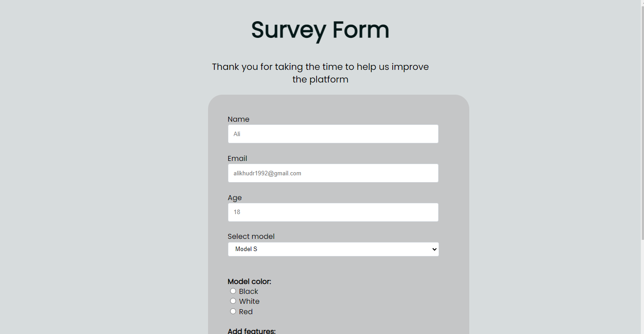Image resolution: width=644 pixels, height=334 pixels.
Task: Click the "White" color label text
Action: point(249,302)
